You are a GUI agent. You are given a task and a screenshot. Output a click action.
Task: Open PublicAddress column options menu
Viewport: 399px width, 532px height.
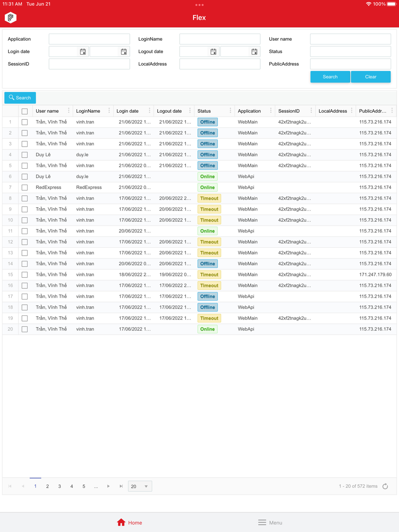tap(392, 111)
